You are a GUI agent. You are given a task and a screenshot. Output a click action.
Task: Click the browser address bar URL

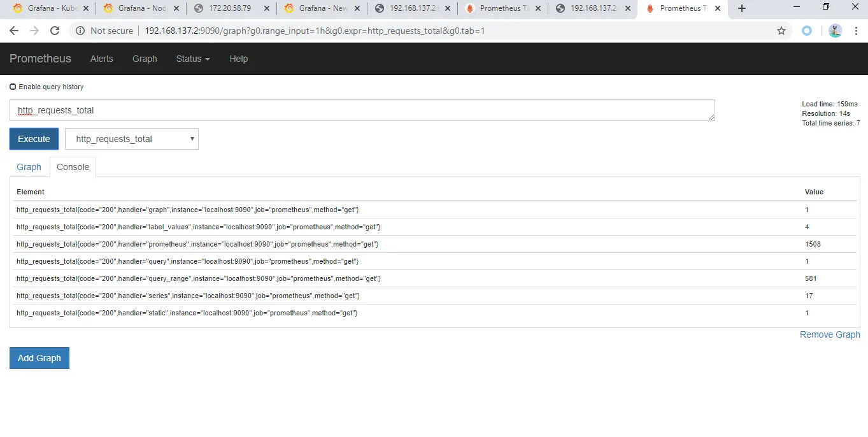(x=315, y=31)
